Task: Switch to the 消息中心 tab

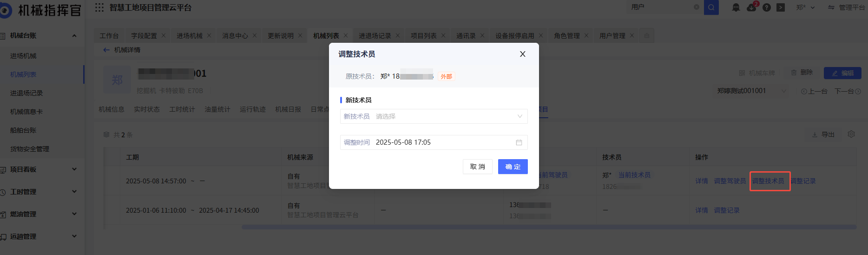Action: pos(235,36)
